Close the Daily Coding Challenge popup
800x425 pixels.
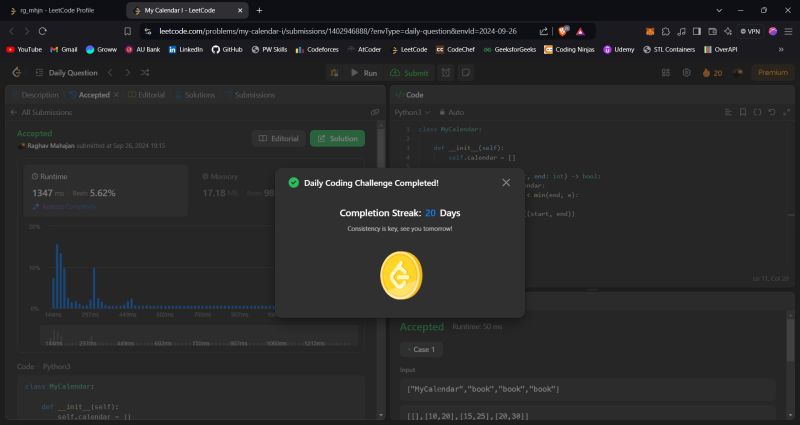tap(505, 182)
